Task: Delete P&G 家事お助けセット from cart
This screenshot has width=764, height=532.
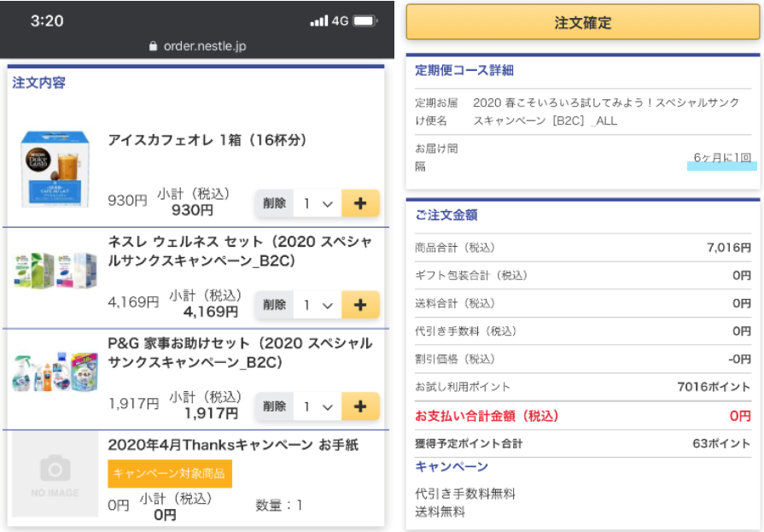Action: pyautogui.click(x=274, y=406)
